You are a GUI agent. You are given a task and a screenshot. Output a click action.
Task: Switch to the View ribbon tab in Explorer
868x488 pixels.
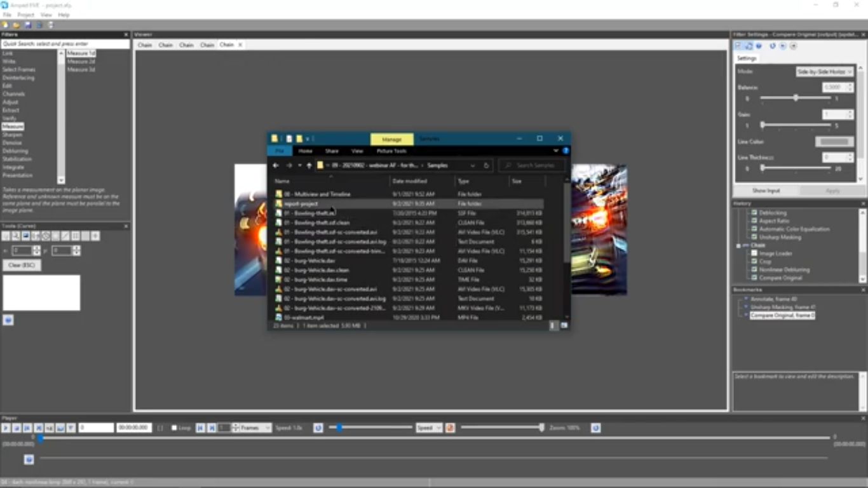pos(357,151)
